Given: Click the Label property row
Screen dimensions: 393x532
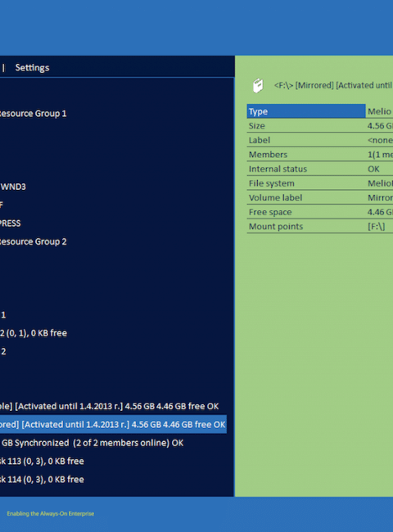Looking at the screenshot, I should coord(319,140).
